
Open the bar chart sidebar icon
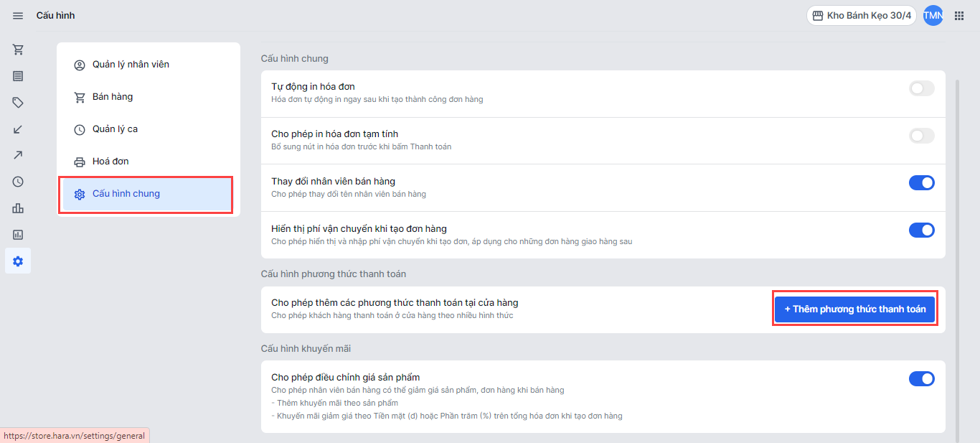(x=18, y=208)
